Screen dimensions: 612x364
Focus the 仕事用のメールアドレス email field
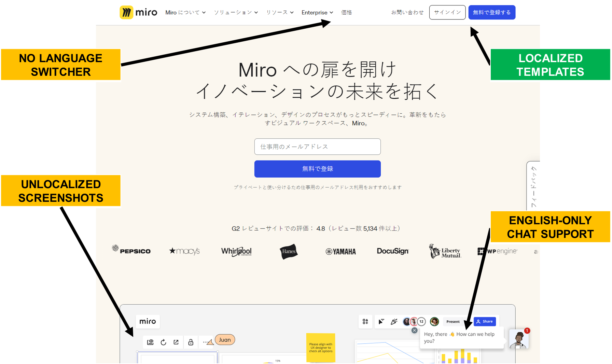point(317,146)
